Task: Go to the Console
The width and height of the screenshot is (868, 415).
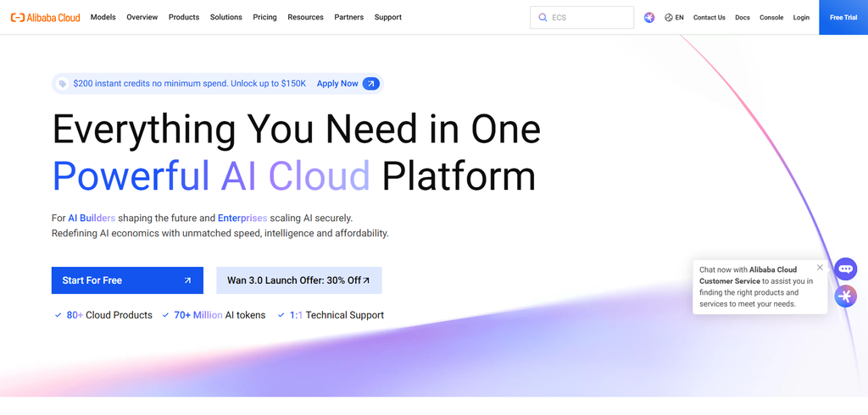Action: click(x=771, y=18)
